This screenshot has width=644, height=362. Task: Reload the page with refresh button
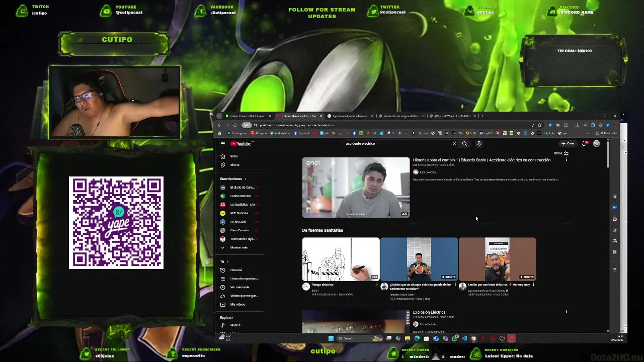point(235,125)
